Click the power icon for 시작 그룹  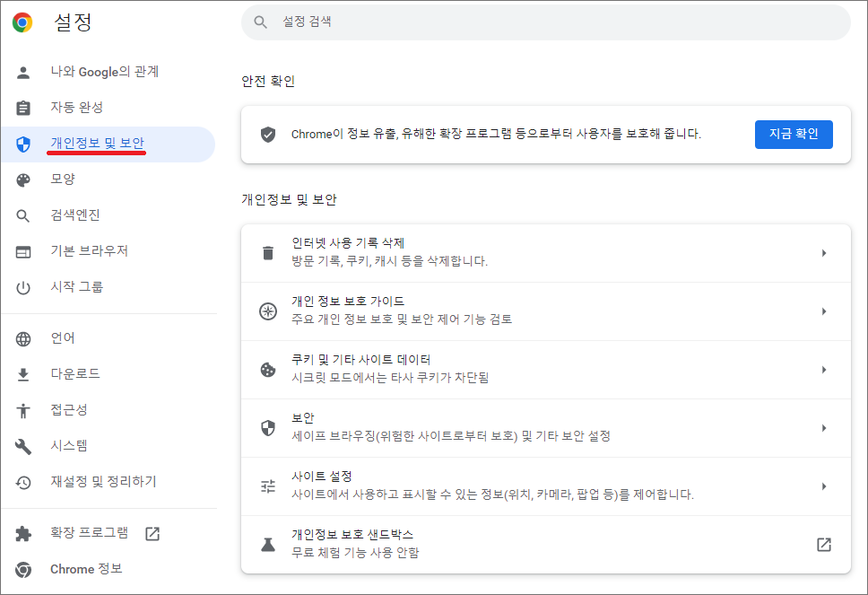pos(23,288)
